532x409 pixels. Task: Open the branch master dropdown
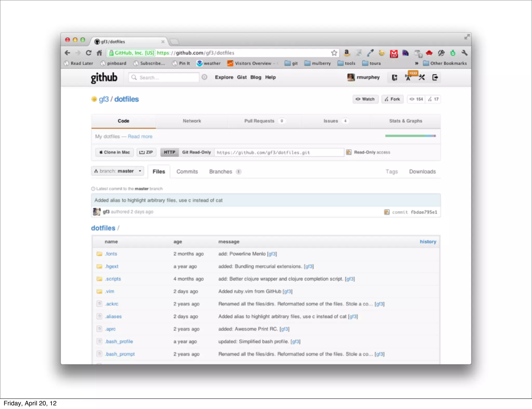click(x=118, y=171)
